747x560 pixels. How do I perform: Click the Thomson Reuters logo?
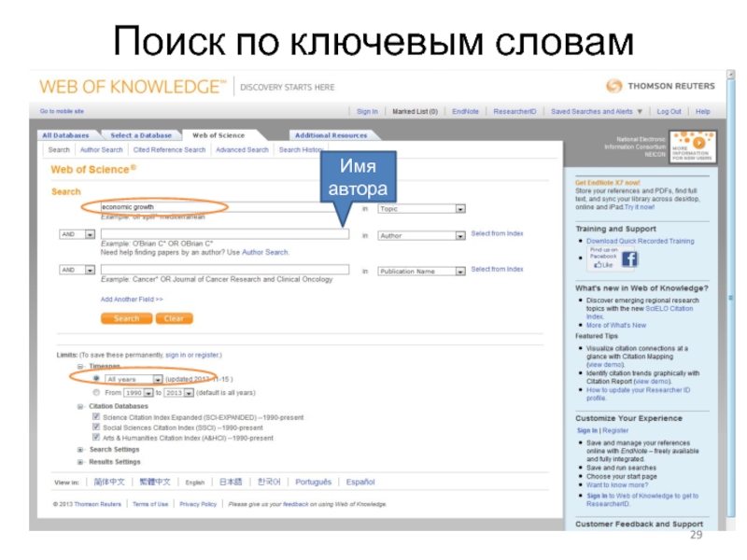click(x=660, y=86)
